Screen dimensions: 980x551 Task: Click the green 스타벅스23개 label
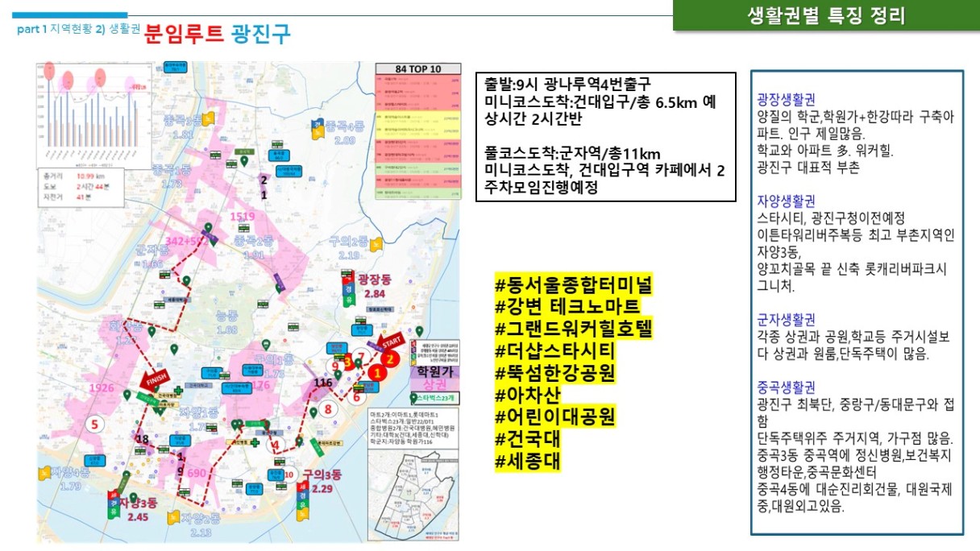point(436,399)
